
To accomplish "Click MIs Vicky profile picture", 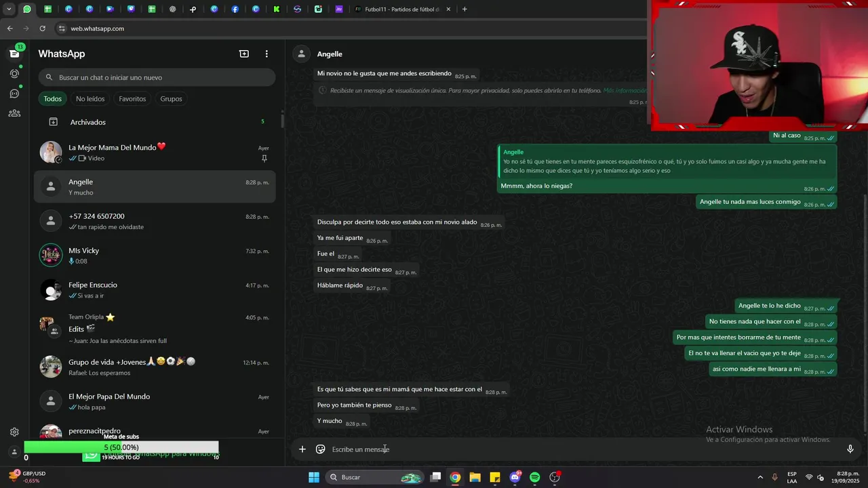I will [51, 256].
